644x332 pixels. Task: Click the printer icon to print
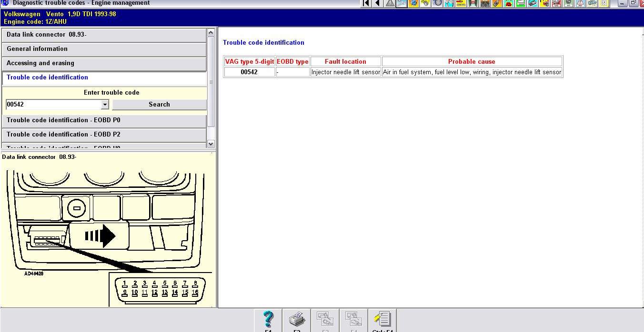click(x=297, y=321)
